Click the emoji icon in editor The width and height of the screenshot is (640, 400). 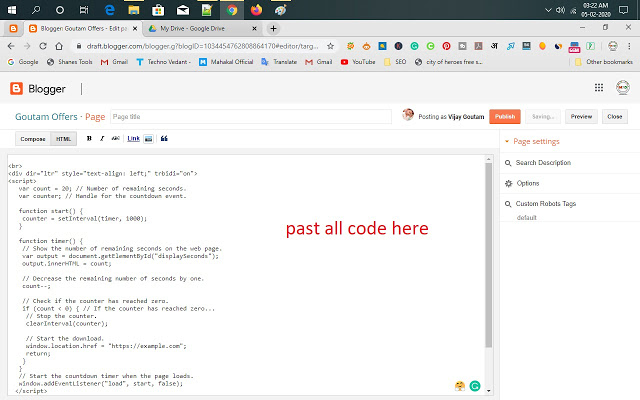tap(460, 386)
